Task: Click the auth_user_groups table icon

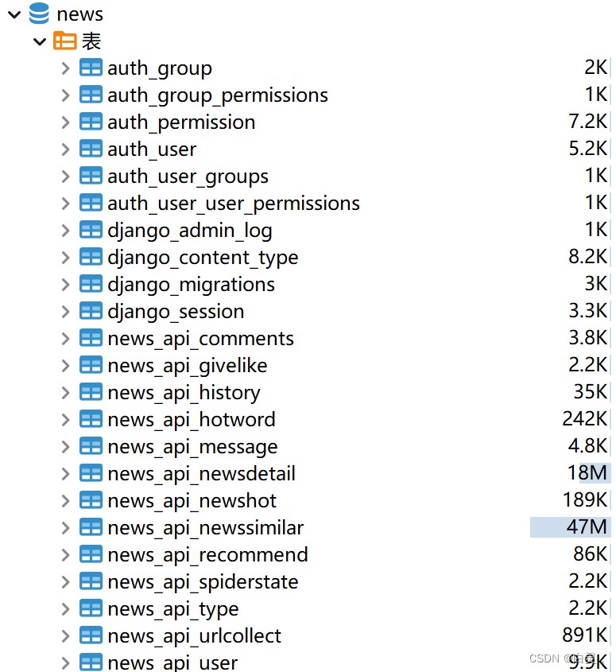Action: pos(91,176)
